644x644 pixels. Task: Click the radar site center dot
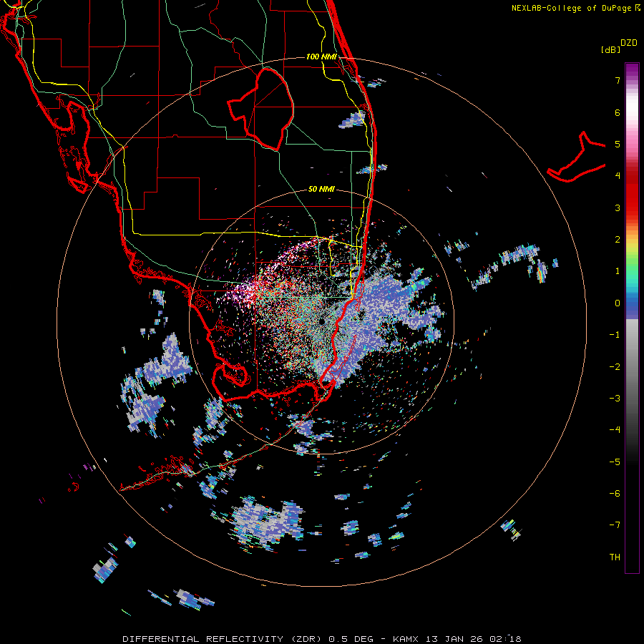[321, 321]
